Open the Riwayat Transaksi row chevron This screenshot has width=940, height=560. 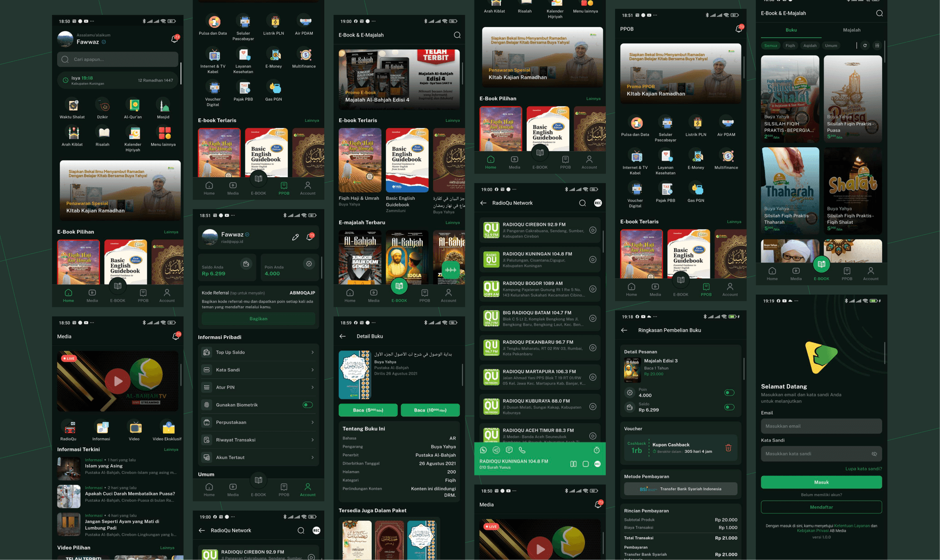click(x=312, y=440)
